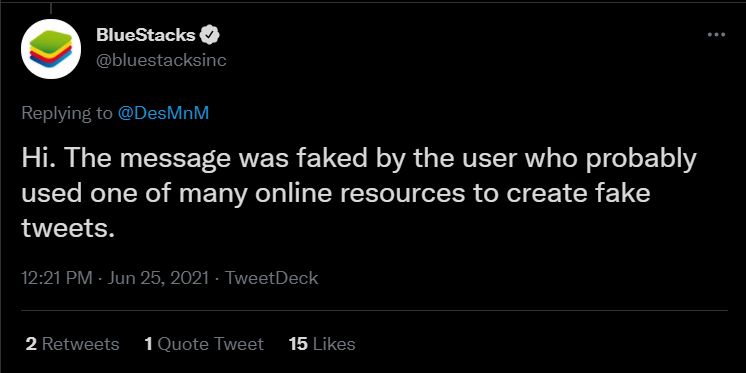Open the three-dot More options menu

[716, 35]
